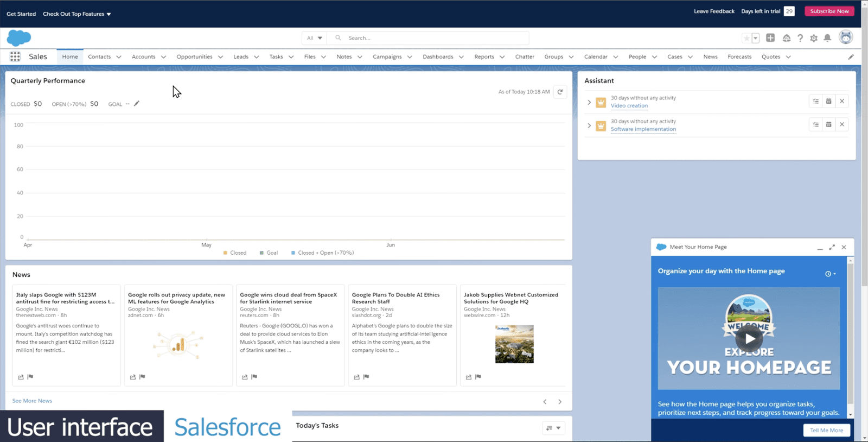
Task: Create event for Video creation
Action: pos(829,101)
